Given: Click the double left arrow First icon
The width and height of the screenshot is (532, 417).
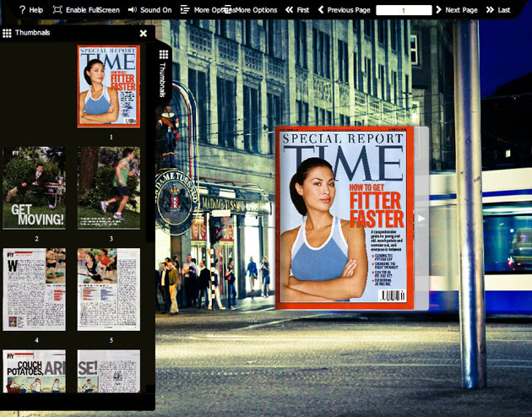Looking at the screenshot, I should (x=289, y=10).
